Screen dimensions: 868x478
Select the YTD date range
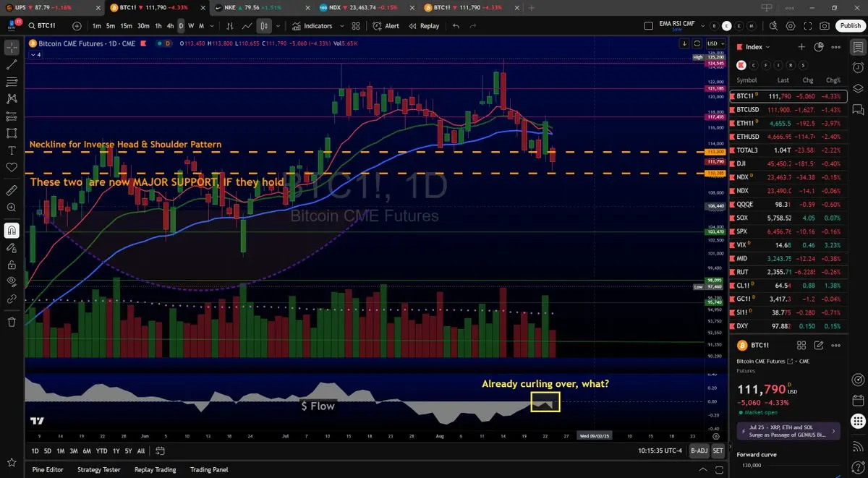coord(102,451)
